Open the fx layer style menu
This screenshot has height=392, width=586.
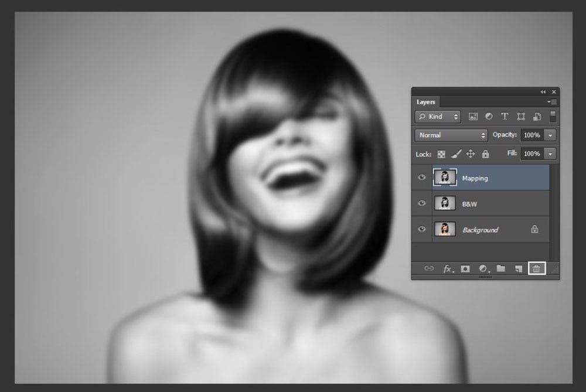448,268
